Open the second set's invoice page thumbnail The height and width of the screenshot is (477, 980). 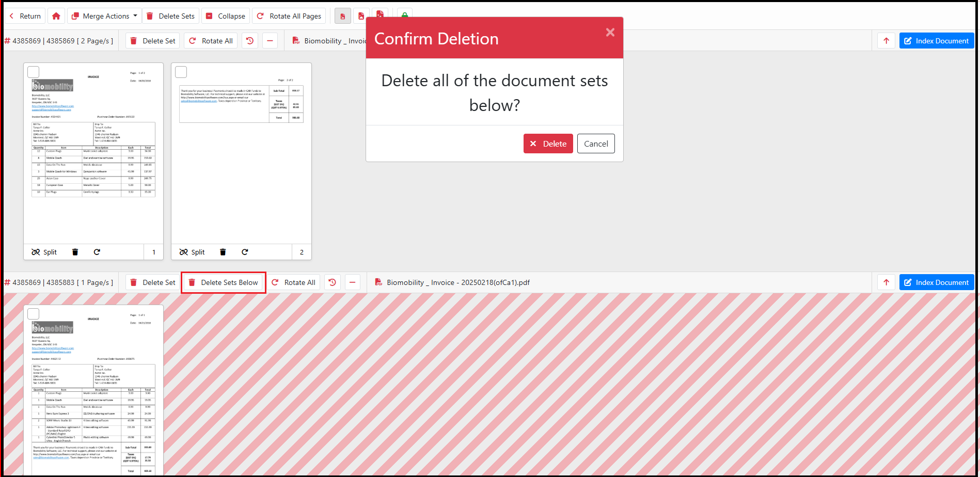pos(93,392)
